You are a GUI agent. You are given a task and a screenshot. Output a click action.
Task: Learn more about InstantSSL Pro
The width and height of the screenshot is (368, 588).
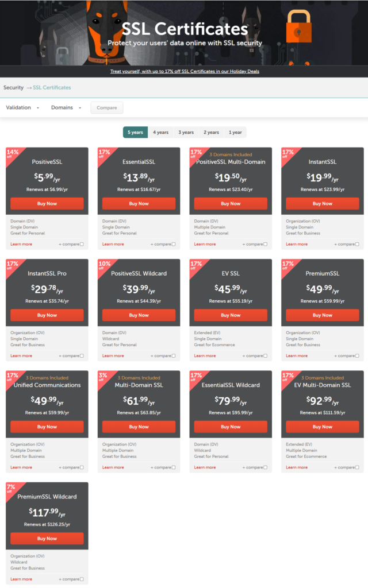tap(21, 356)
